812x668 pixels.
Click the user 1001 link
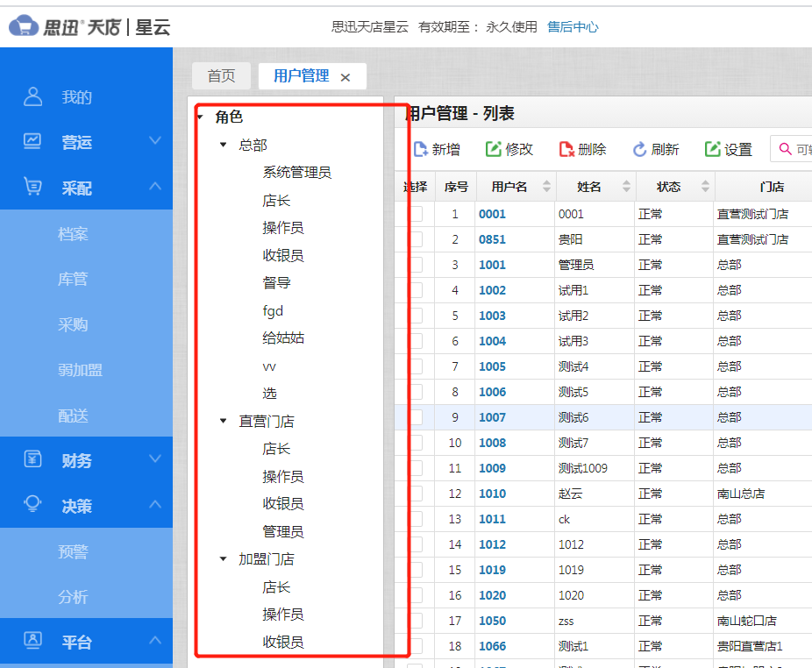click(x=493, y=264)
